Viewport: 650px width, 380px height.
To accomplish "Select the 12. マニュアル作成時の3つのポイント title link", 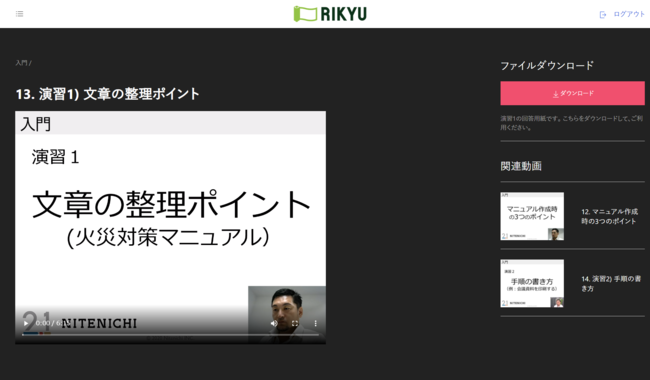I will point(609,216).
